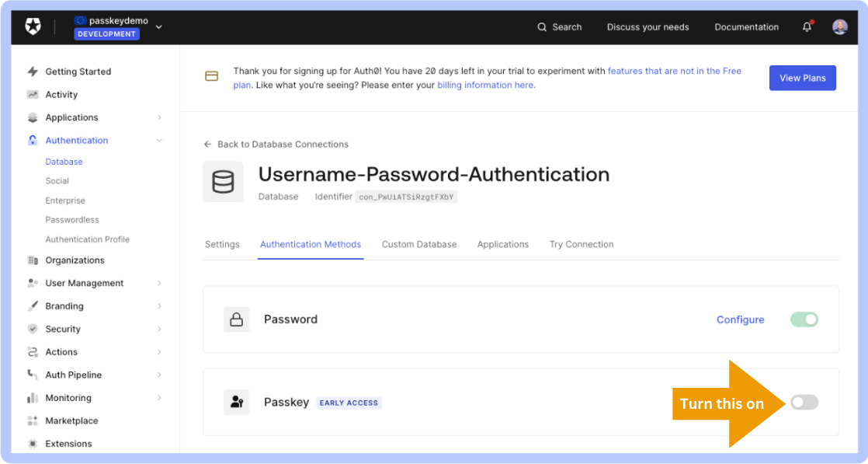Click the Monitoring bar chart icon
The image size is (868, 464).
(33, 397)
